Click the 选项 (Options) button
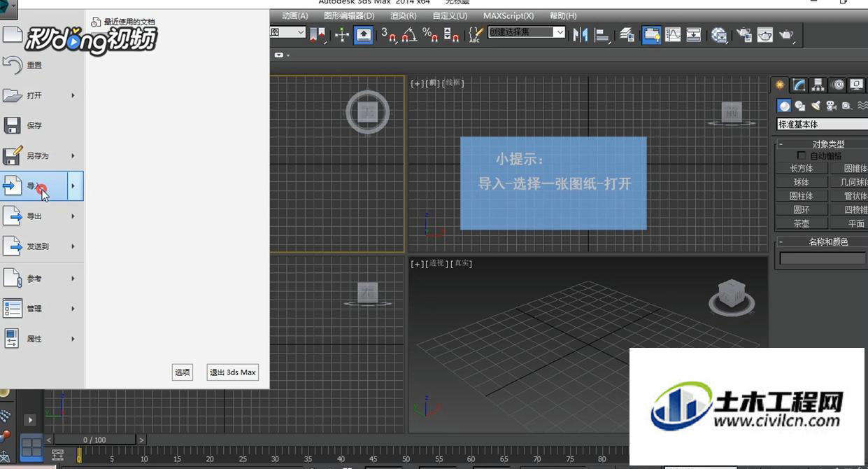 point(183,372)
